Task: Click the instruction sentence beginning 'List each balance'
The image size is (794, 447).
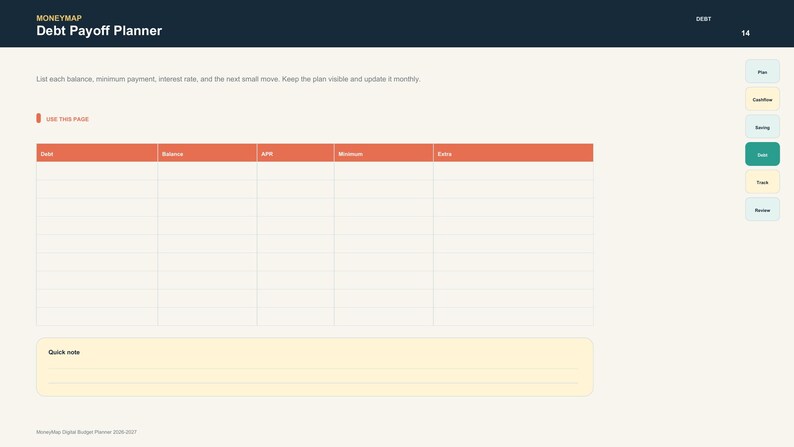Action: [228, 79]
